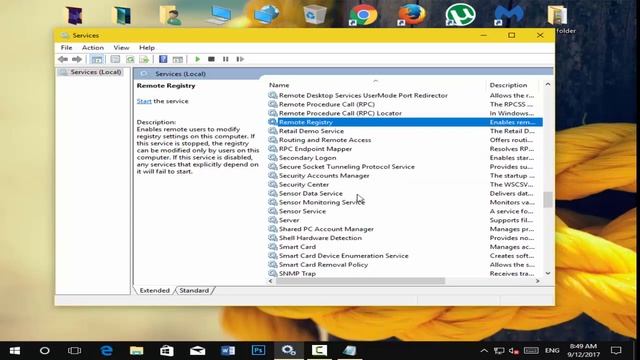This screenshot has width=640, height=360.
Task: Toggle the Show/Hide Action Pane icon
Action: pos(178,59)
